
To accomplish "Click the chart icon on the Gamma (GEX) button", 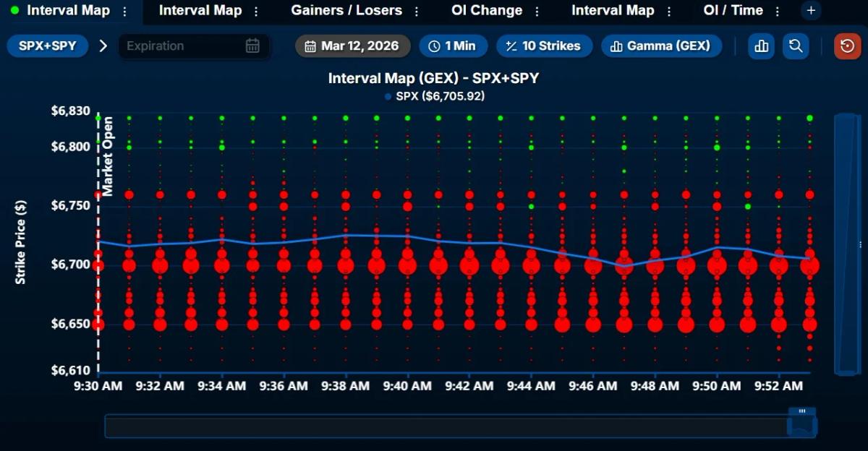I will pyautogui.click(x=616, y=46).
